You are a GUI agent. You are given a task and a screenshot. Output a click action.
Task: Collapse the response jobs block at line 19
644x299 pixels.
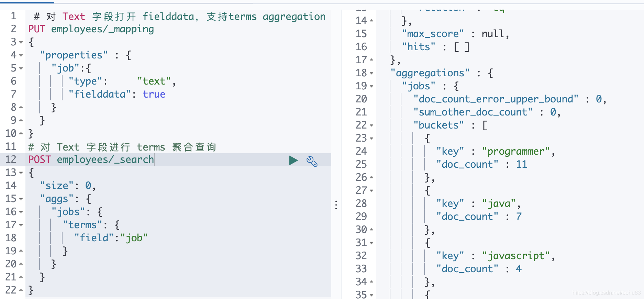click(x=371, y=86)
